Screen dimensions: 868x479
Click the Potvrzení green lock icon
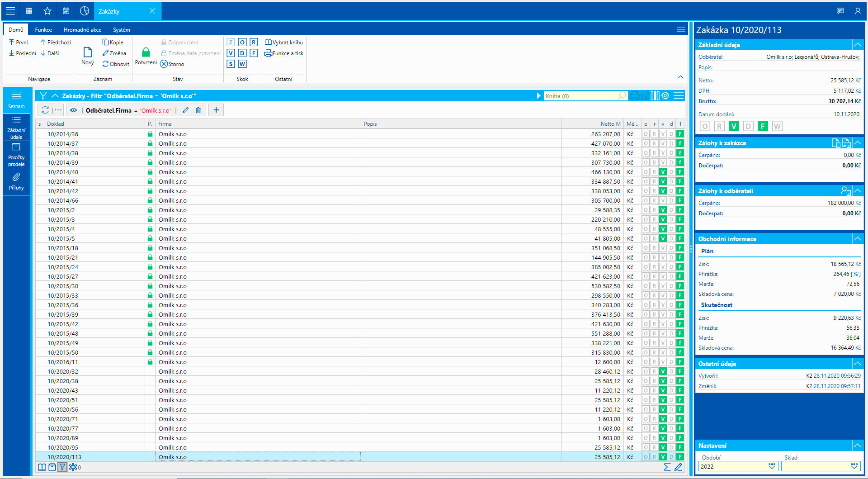pos(146,53)
